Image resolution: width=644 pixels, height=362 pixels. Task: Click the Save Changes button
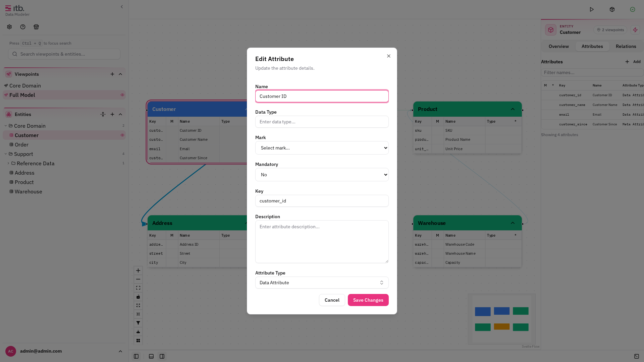click(368, 300)
